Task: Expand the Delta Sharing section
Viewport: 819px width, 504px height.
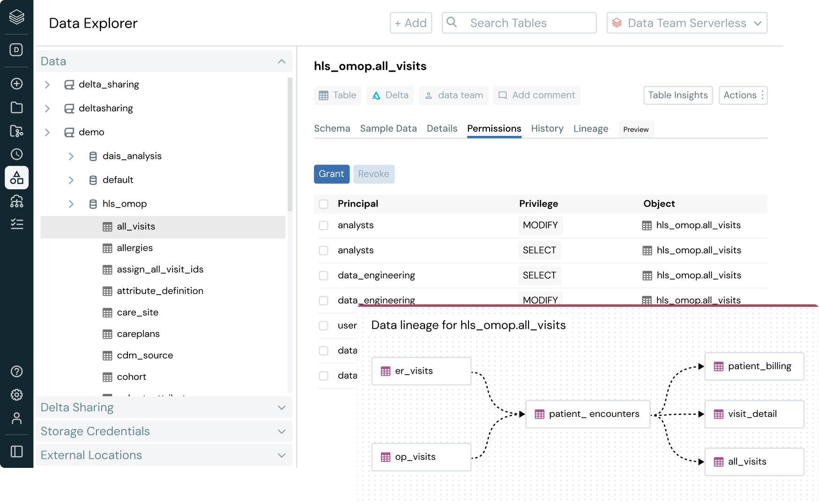Action: click(164, 408)
